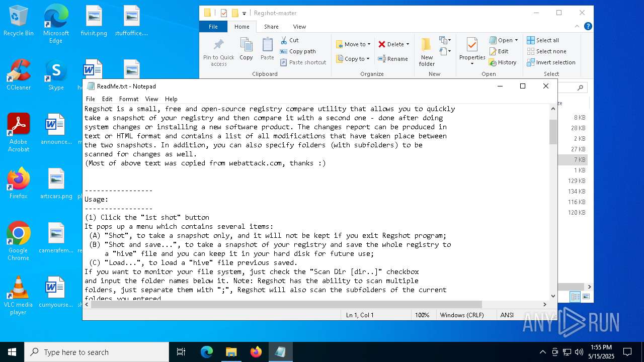Viewport: 644px width, 362px height.
Task: Open Notepad Help menu
Action: coord(171,99)
